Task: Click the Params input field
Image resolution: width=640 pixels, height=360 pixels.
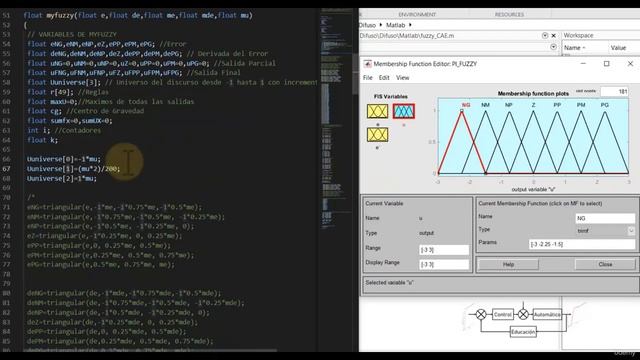Action: click(582, 244)
